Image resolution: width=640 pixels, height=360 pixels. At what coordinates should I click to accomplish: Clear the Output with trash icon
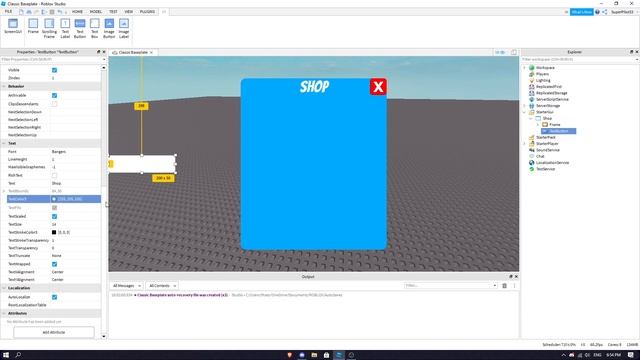coord(504,286)
